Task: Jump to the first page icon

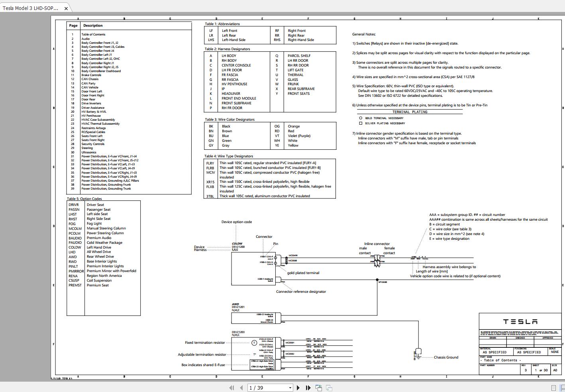Action: pos(231,387)
